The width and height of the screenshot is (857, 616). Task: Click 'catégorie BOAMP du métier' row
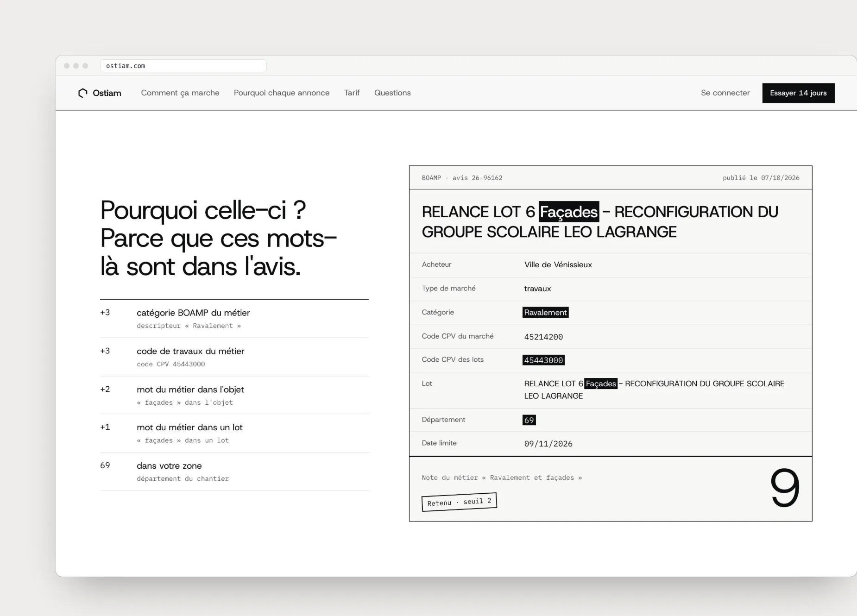click(x=234, y=319)
